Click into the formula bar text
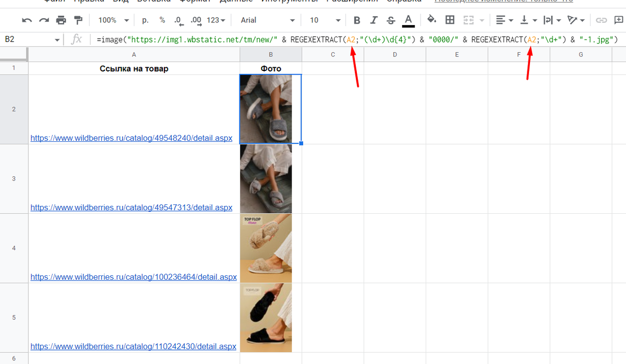Screen dimensions: 626x364 click(x=357, y=39)
